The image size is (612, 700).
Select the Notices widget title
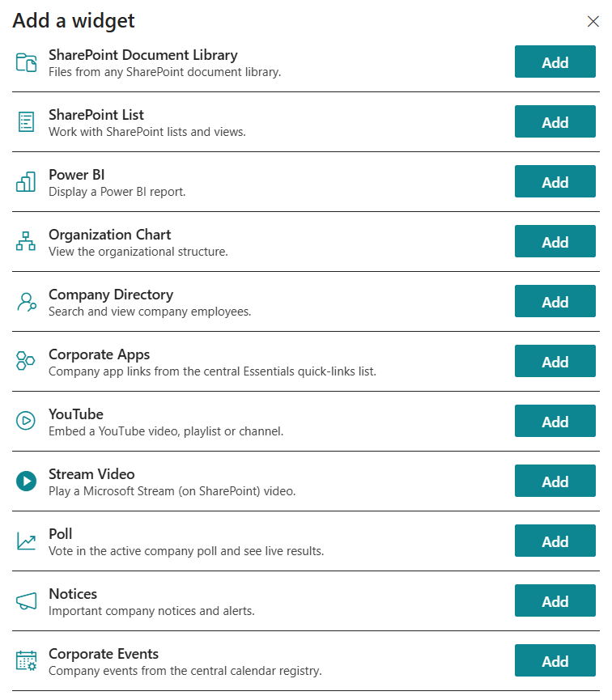pos(73,594)
